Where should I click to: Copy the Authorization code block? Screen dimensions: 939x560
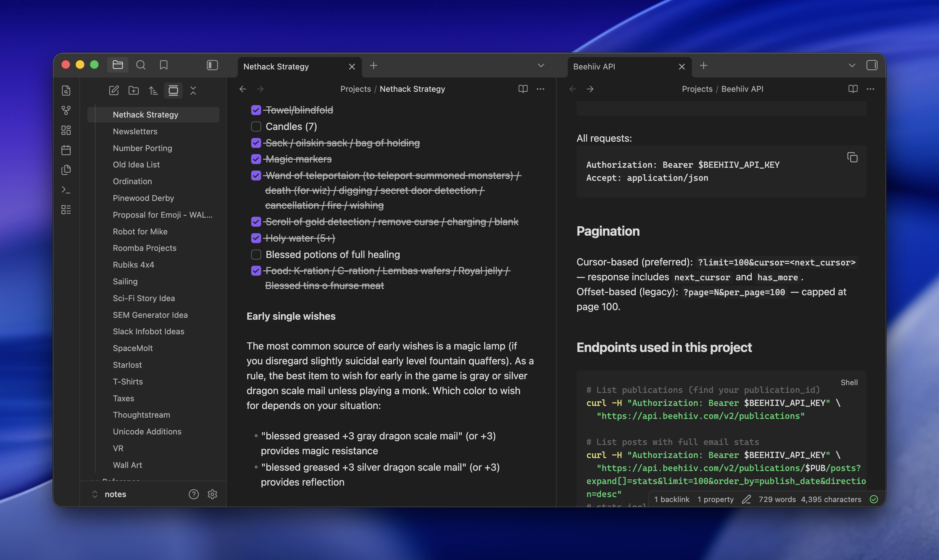point(852,157)
